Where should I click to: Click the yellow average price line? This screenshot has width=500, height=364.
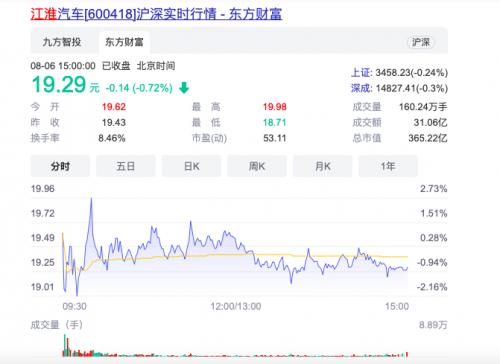tap(233, 255)
